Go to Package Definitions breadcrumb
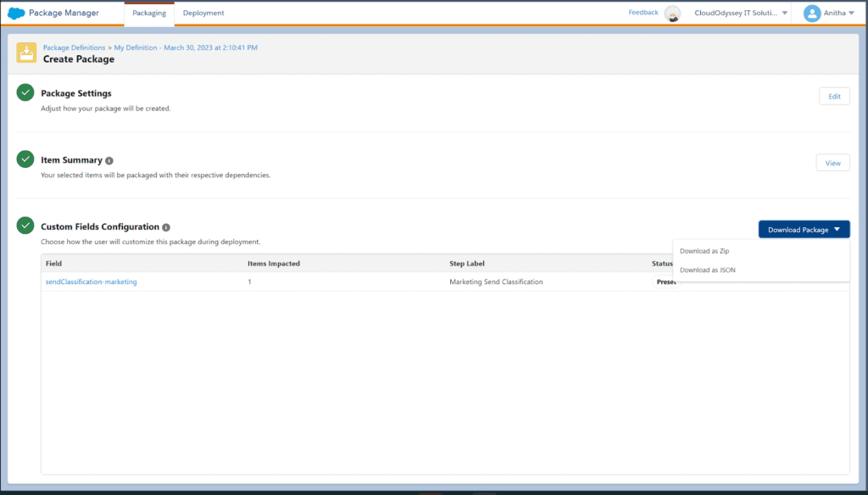This screenshot has width=868, height=495. [75, 47]
